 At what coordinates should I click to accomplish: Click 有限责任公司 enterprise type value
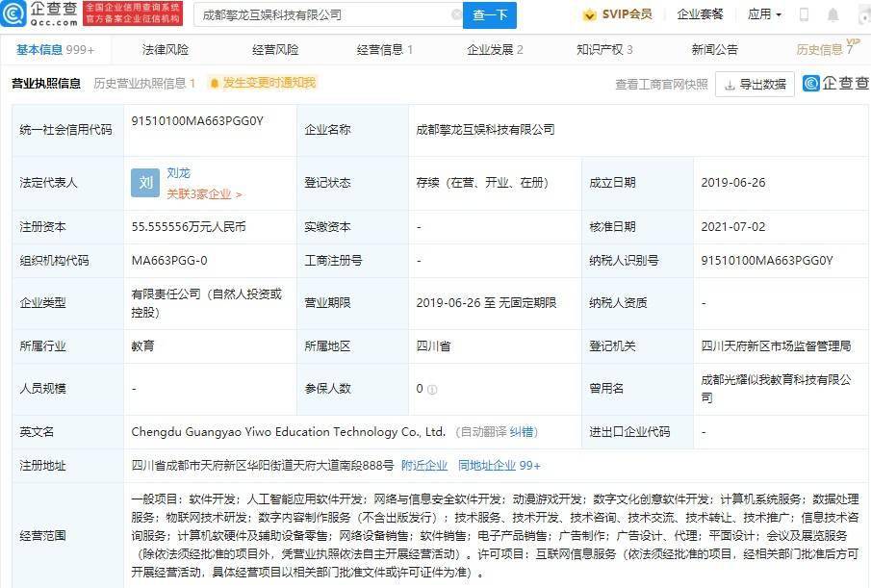(x=207, y=302)
